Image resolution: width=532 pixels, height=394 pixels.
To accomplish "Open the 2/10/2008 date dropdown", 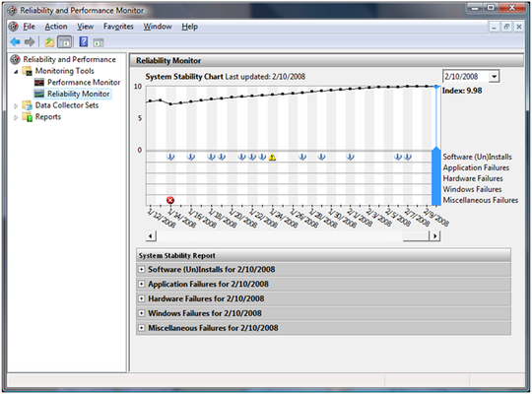I will 494,77.
